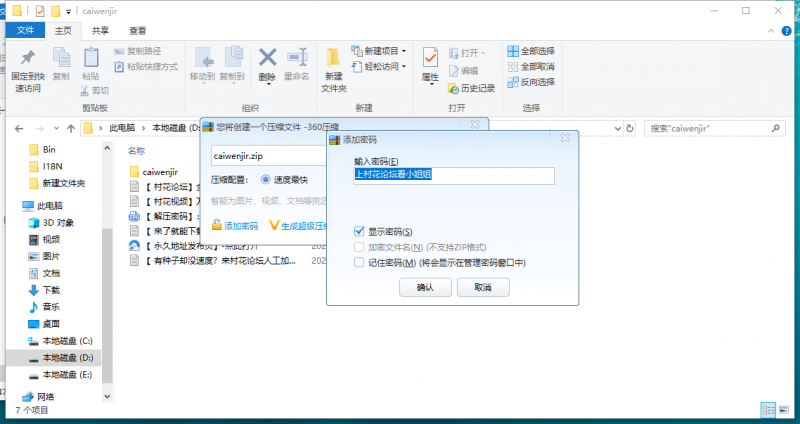Screen dimensions: 800x424
Task: Click the Pin to Quick Access (固定到快速访问) icon
Action: coord(27,62)
